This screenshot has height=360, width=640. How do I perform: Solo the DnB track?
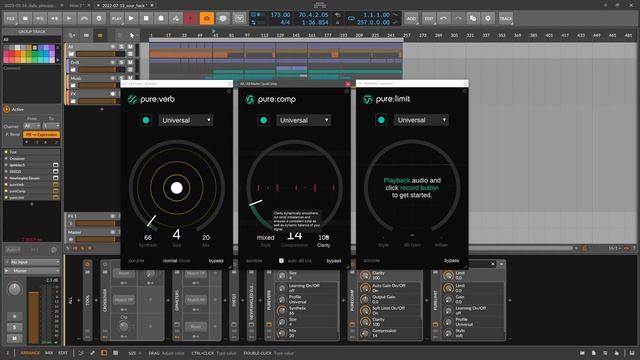coord(121,62)
